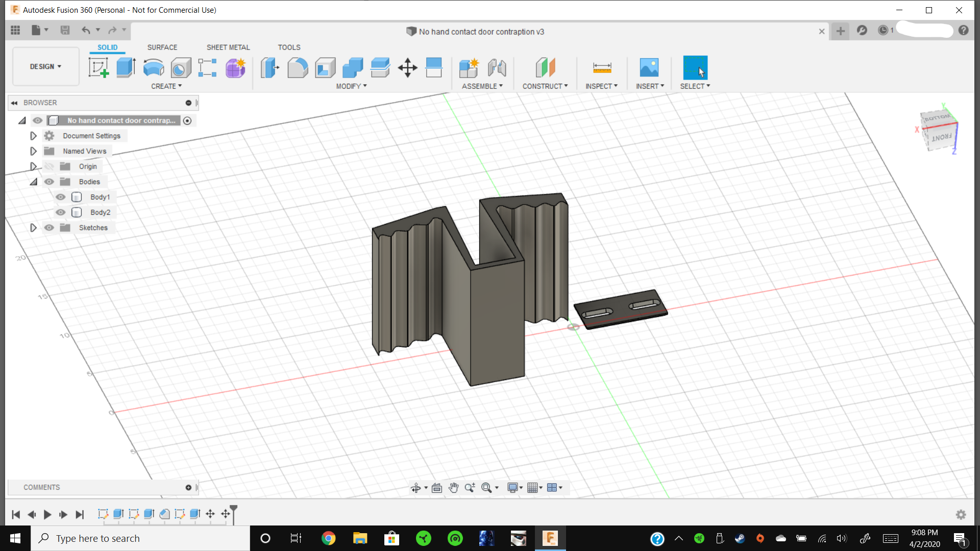Screen dimensions: 980x551
Task: Click the Offset Face tool
Action: tap(380, 67)
